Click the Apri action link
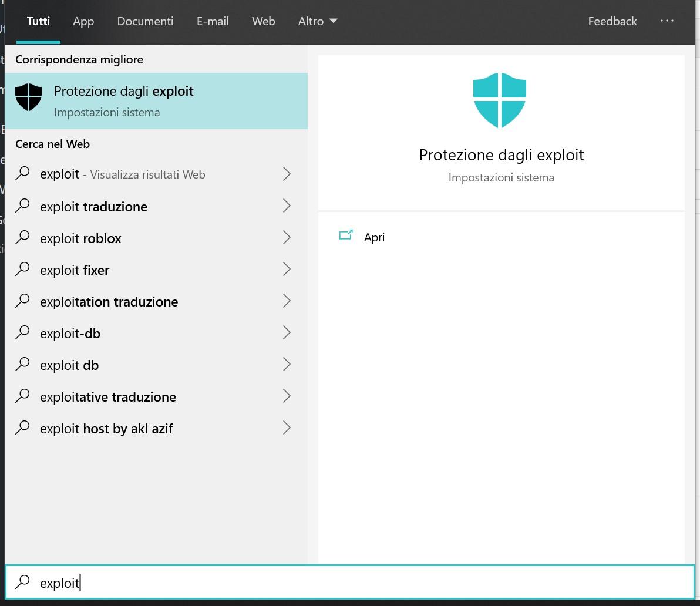 pyautogui.click(x=374, y=237)
